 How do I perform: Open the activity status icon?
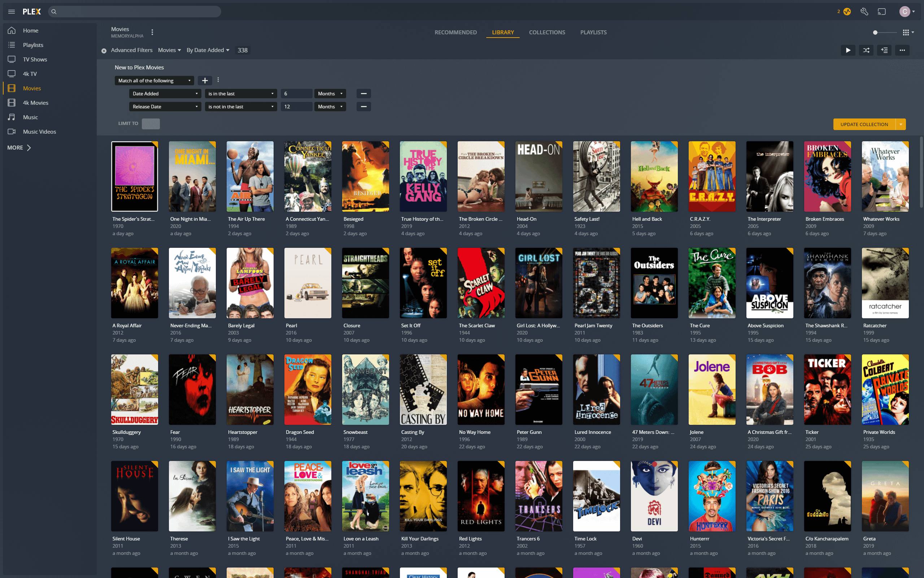click(x=847, y=12)
